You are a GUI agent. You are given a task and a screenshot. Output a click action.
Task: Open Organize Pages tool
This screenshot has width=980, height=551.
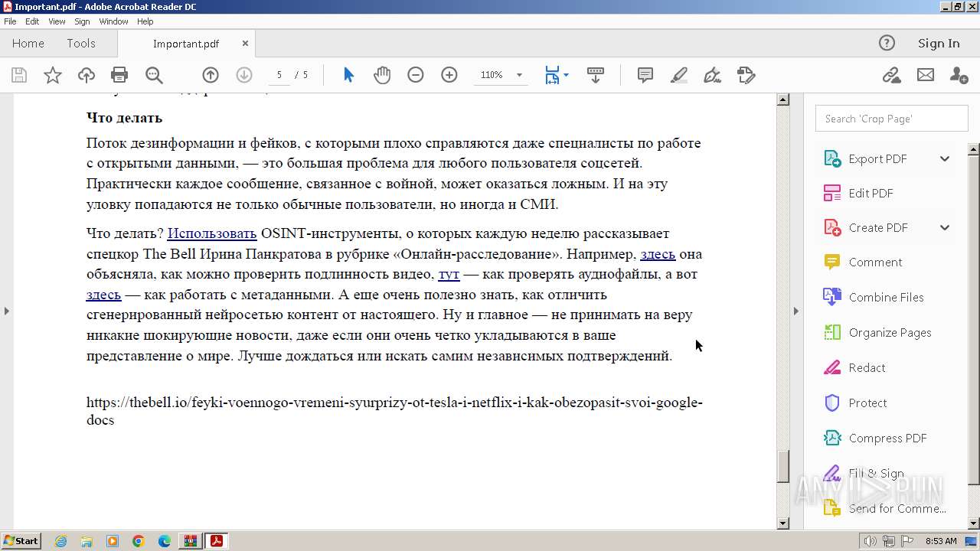point(890,332)
